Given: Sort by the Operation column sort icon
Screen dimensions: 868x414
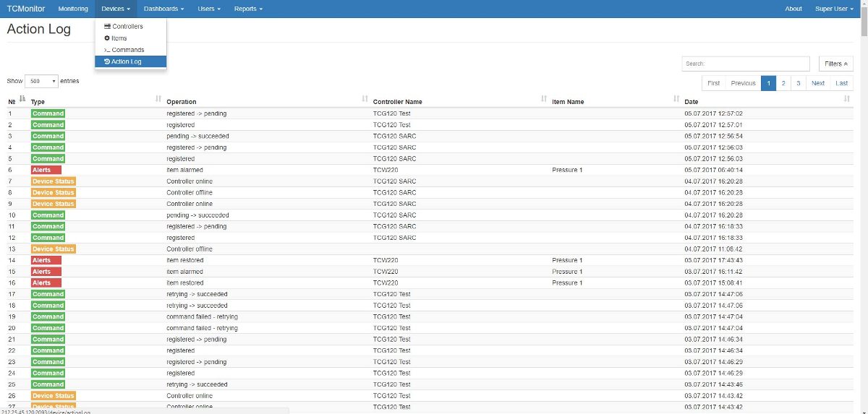Looking at the screenshot, I should click(365, 99).
